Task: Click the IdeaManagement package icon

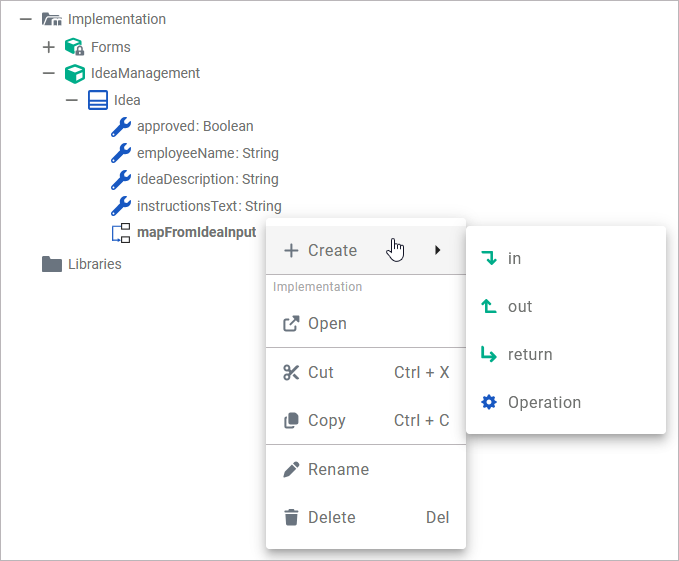Action: pos(75,73)
